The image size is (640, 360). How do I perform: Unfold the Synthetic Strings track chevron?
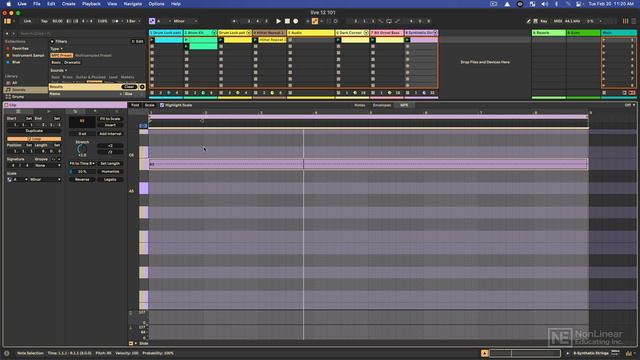435,33
